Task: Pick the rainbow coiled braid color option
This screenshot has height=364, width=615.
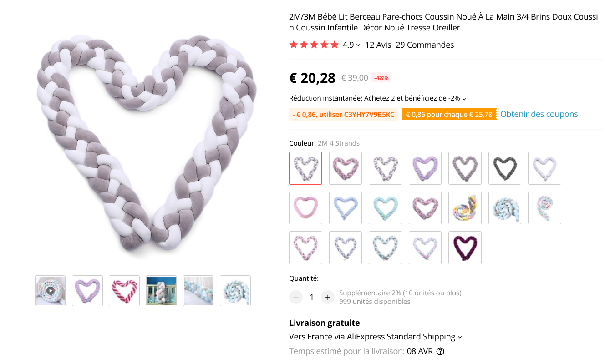Action: pyautogui.click(x=465, y=208)
